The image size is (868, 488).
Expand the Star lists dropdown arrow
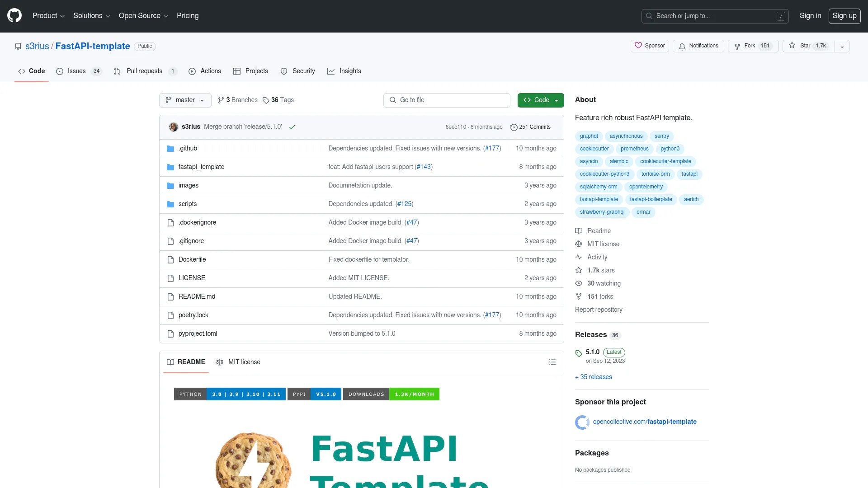click(842, 47)
